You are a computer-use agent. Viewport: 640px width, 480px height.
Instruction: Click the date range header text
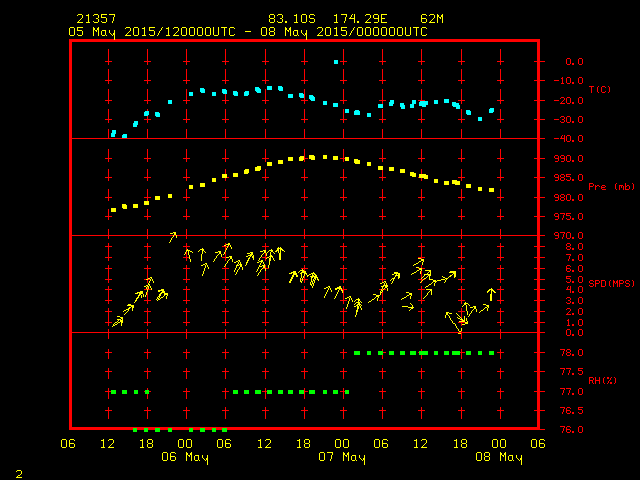click(x=248, y=32)
